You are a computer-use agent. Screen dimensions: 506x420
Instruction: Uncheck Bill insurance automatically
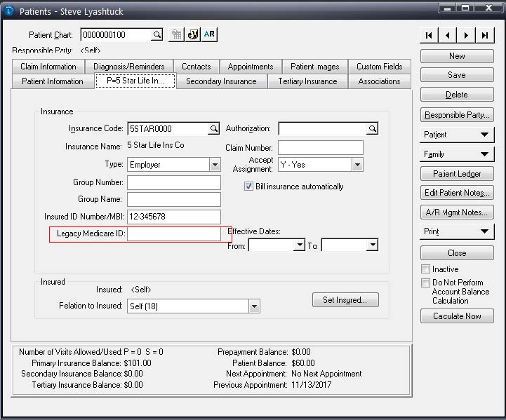point(248,187)
